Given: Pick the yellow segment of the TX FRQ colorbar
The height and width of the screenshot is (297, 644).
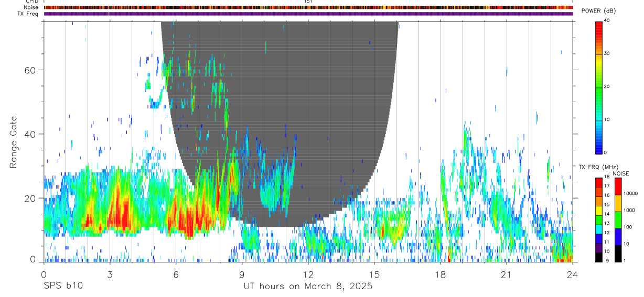Looking at the screenshot, I should point(598,211).
